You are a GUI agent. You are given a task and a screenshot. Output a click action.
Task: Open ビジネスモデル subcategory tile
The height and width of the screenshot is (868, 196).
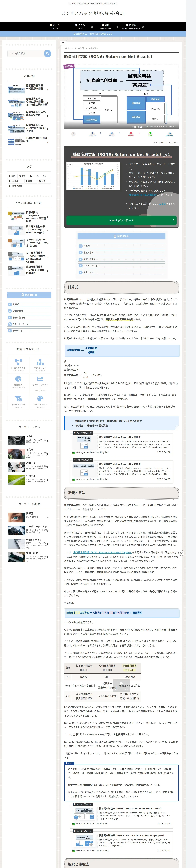click(x=18, y=365)
